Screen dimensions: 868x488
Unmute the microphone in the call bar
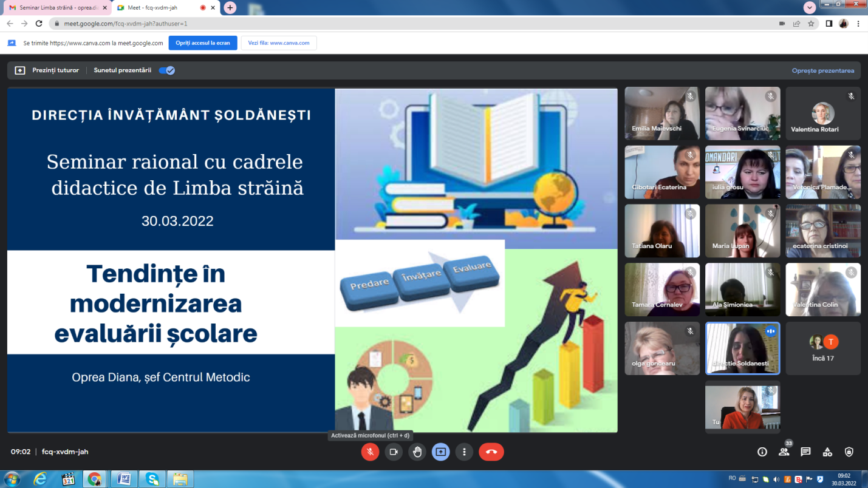click(x=370, y=452)
